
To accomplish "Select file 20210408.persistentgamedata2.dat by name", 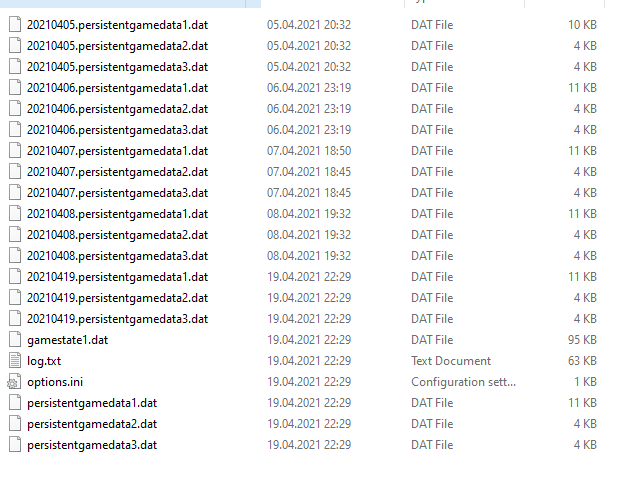I will point(117,235).
